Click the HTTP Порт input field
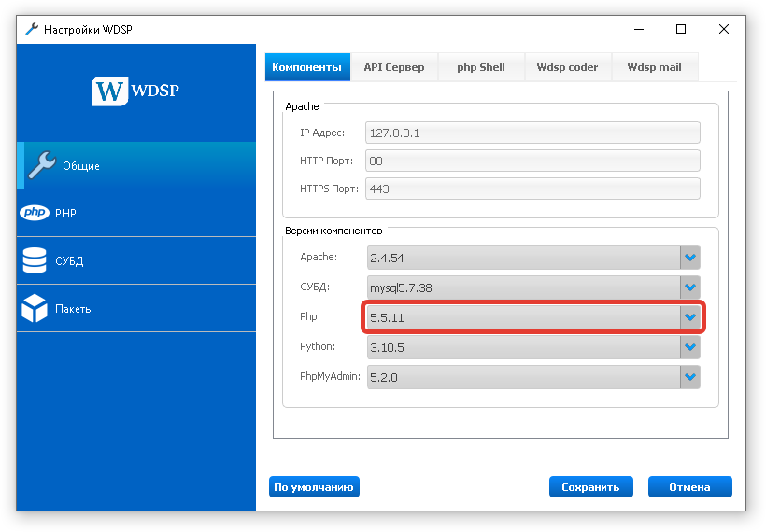 [x=532, y=161]
